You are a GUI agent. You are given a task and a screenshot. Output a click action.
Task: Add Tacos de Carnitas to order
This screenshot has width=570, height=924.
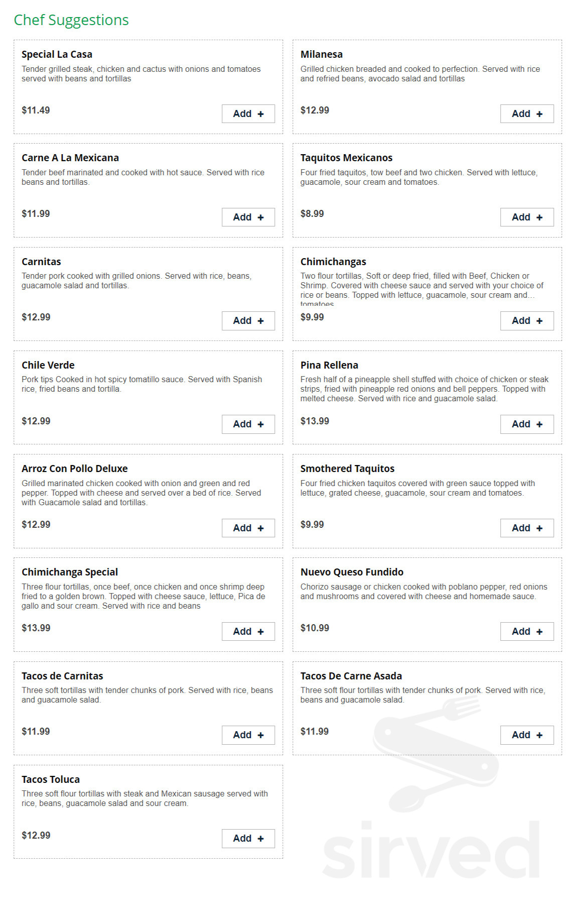point(248,735)
